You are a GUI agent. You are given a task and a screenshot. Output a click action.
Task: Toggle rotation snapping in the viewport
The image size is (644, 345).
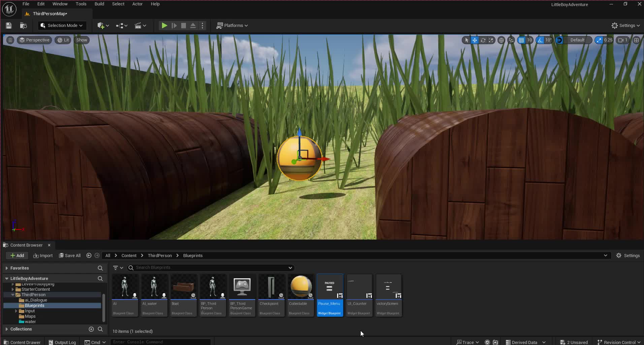[540, 40]
